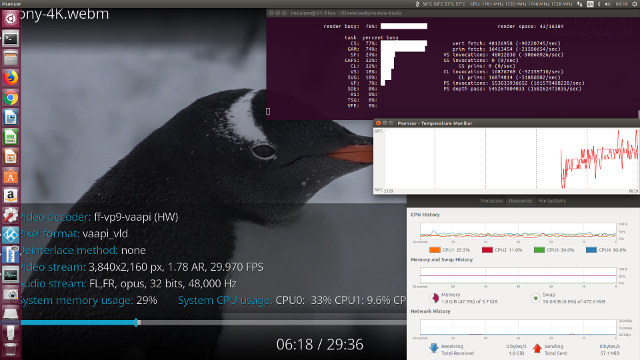Switch to the Processes tab

(491, 201)
